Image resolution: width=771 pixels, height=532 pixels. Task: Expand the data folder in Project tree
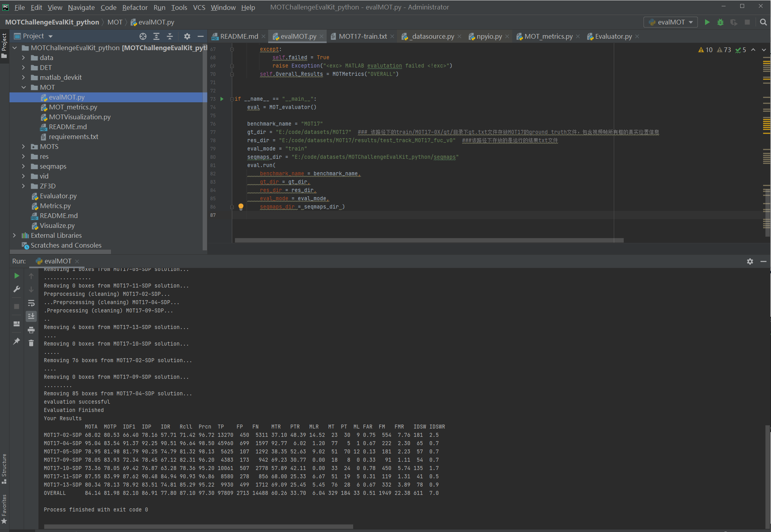tap(23, 58)
